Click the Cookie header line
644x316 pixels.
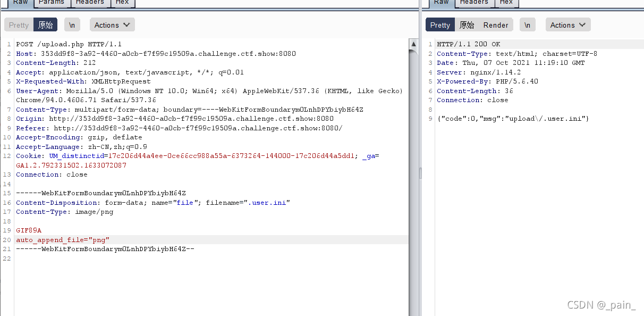point(198,161)
